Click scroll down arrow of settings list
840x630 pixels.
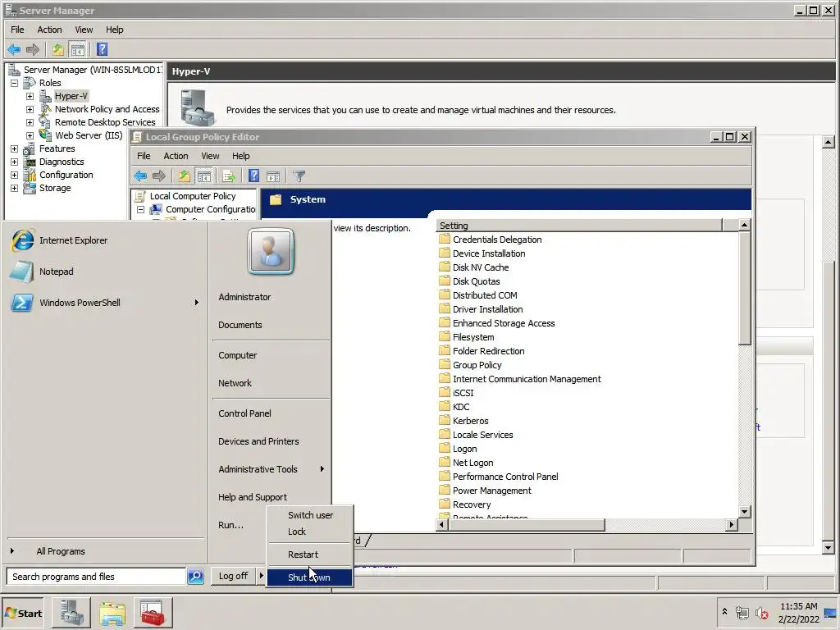tap(744, 512)
